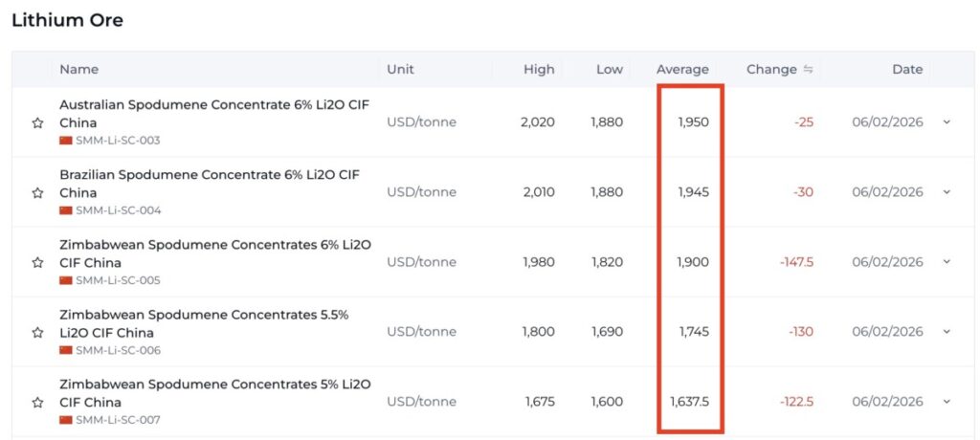Open Zimbabwean Spodumene Concentrates 5.5% Li2O link
Screen dimensions: 980x440
point(203,323)
